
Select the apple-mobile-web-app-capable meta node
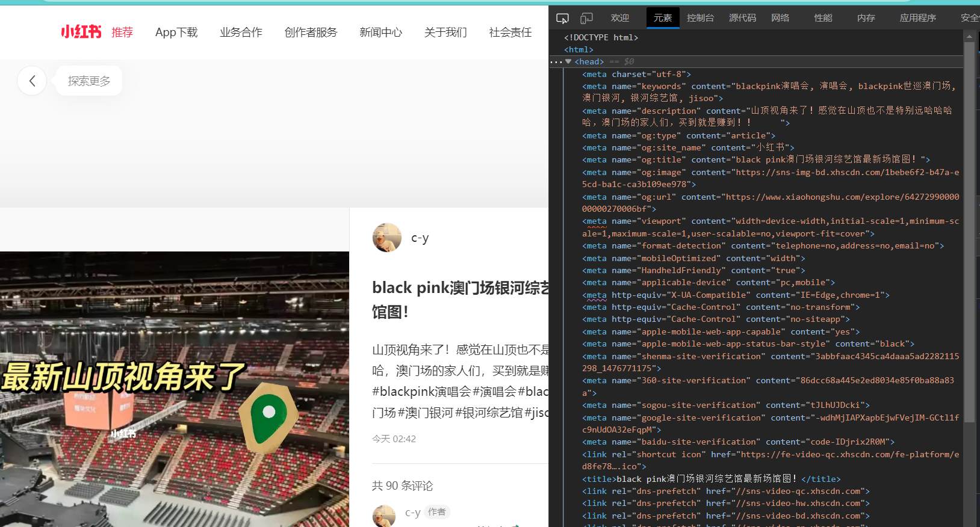(x=721, y=331)
